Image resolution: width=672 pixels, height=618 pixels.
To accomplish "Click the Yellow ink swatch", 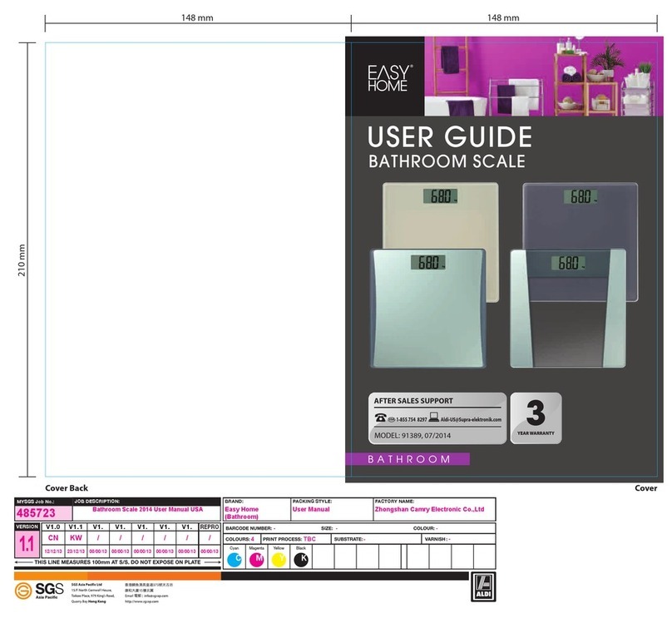I will pyautogui.click(x=279, y=559).
